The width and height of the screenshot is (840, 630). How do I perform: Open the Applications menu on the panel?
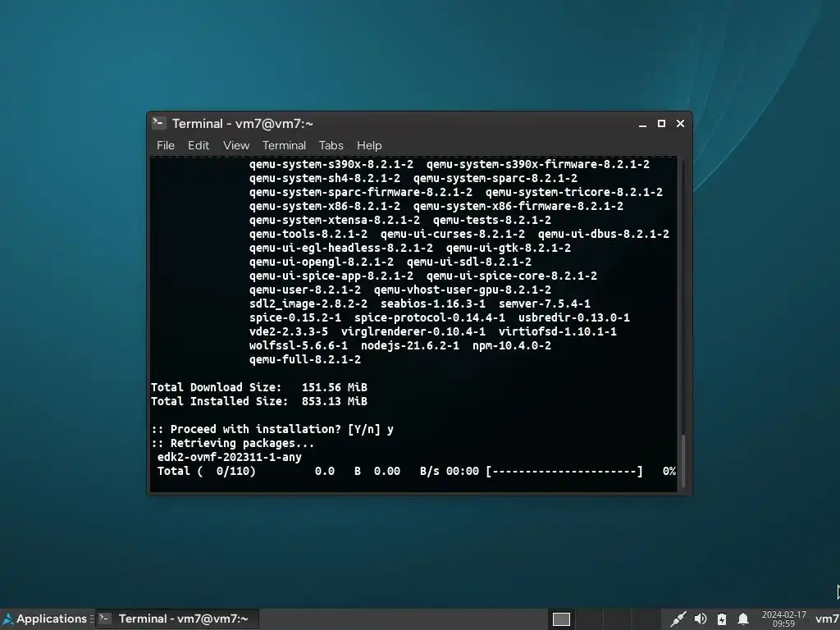[44, 619]
